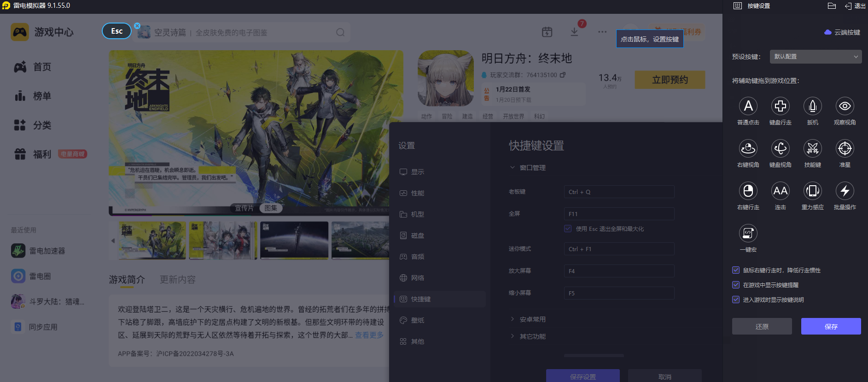The image size is (868, 382).
Task: Choose the 重力感应 gravity sensor icon
Action: click(813, 191)
